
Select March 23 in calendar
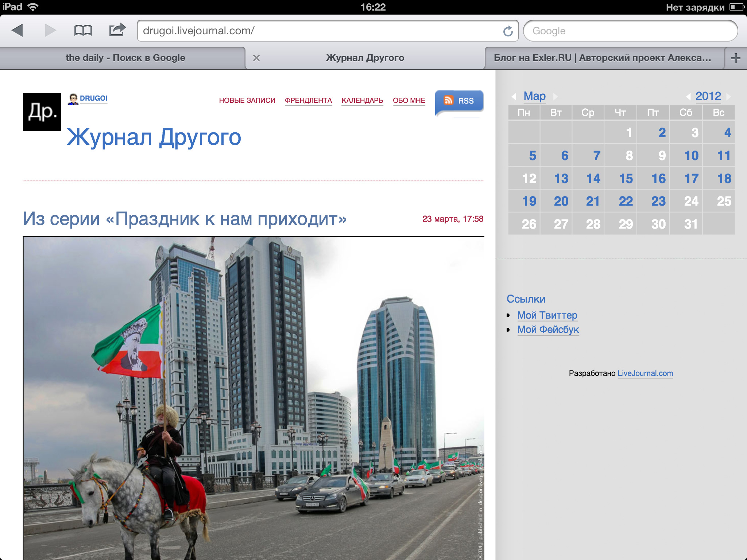click(x=658, y=201)
